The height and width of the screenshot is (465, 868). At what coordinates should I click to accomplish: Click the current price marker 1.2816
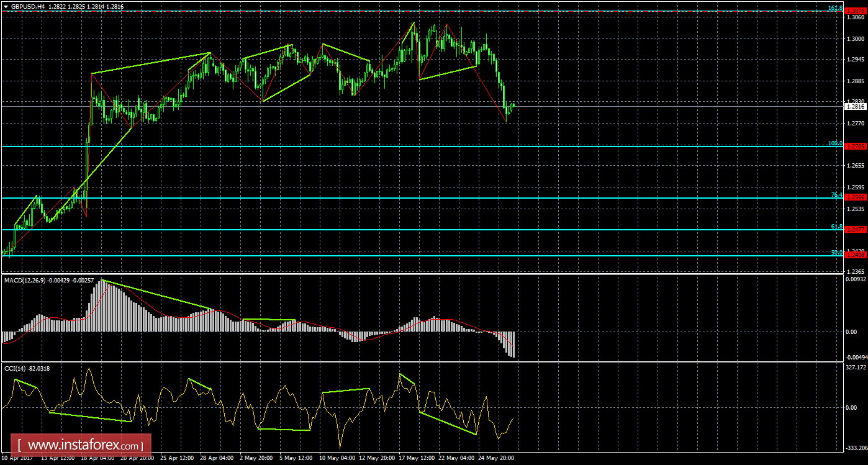[x=856, y=106]
